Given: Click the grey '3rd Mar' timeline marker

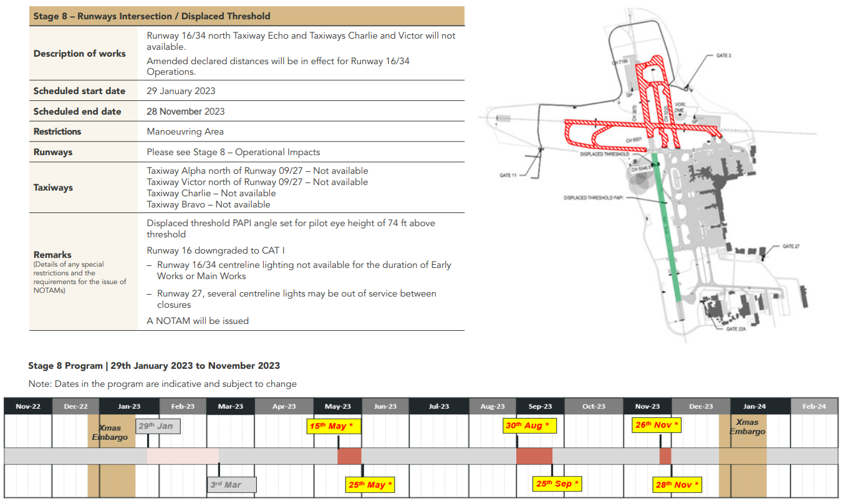Looking at the screenshot, I should point(232,484).
